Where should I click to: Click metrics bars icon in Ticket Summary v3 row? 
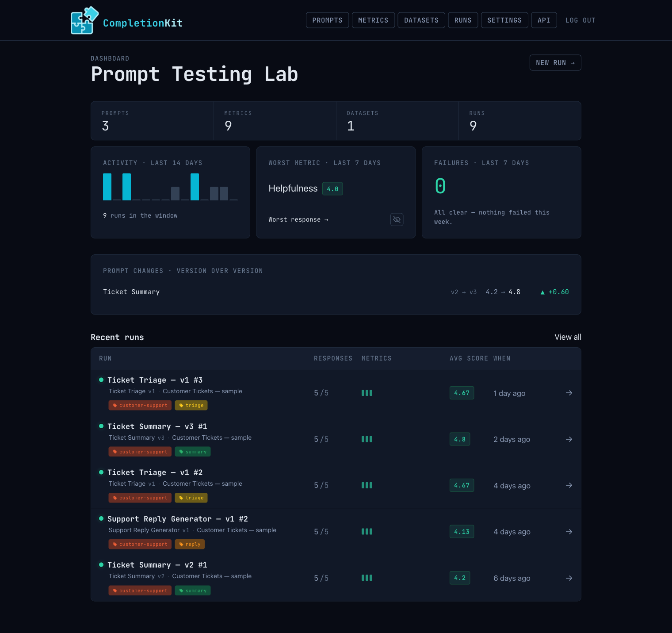pos(367,439)
